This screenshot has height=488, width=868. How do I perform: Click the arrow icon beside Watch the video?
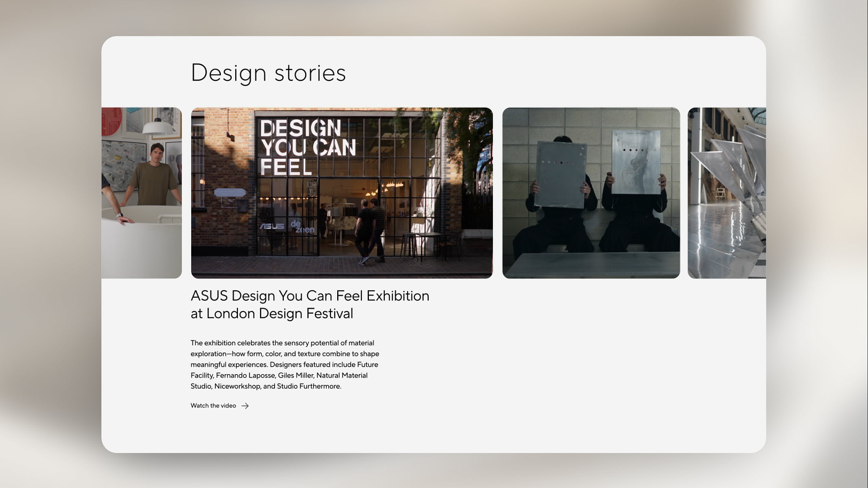coord(245,406)
